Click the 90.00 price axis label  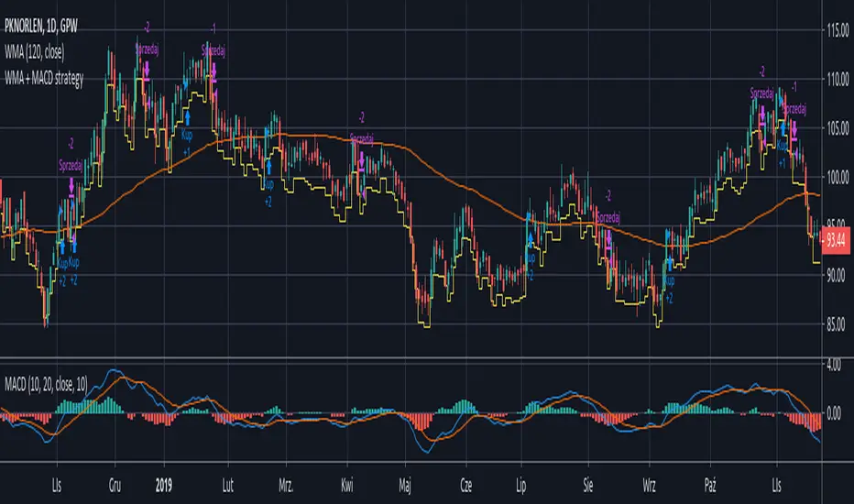point(836,276)
